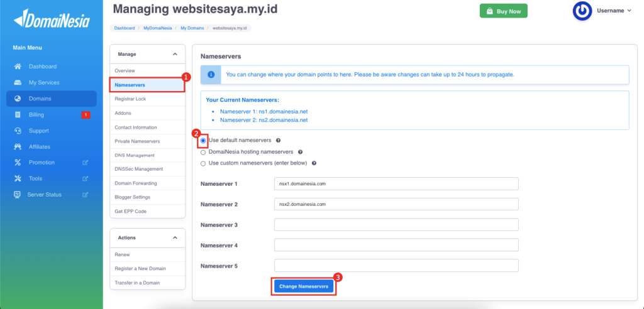Image resolution: width=644 pixels, height=309 pixels.
Task: Click shopping bag icon on Buy Now
Action: coord(489,11)
